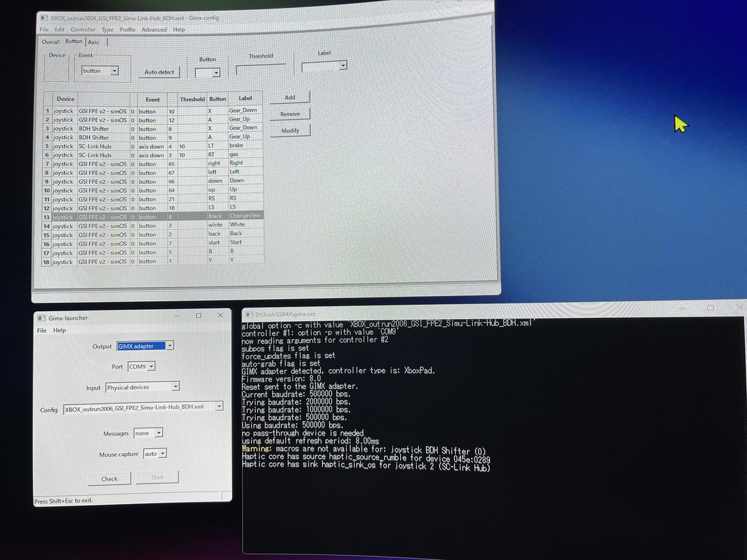
Task: Minimize the Gimx-launcher window
Action: 177,315
